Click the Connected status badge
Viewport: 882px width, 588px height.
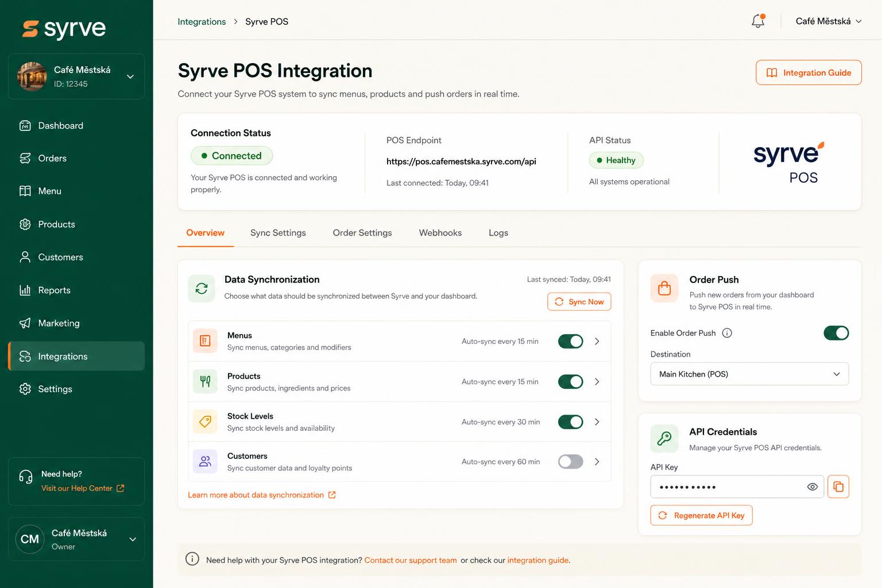(231, 156)
